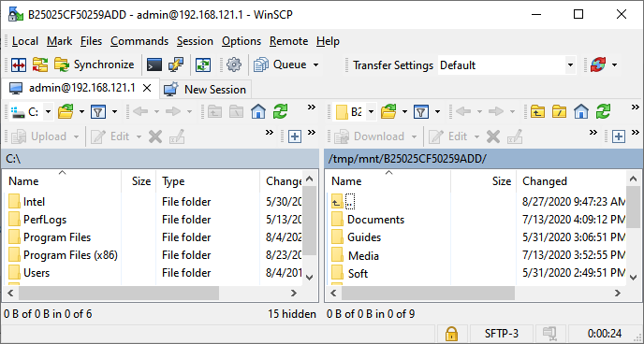
Task: Click the Synchronize button
Action: (x=94, y=64)
